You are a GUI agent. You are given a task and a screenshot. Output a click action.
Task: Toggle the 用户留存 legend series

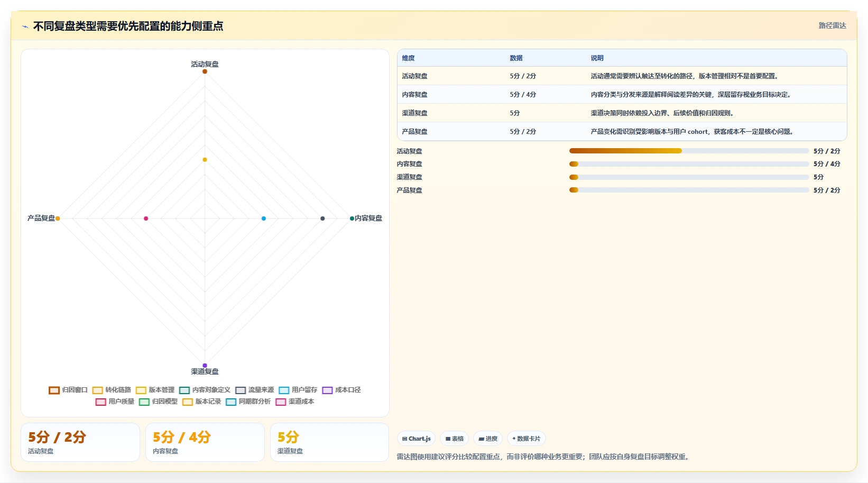(298, 390)
